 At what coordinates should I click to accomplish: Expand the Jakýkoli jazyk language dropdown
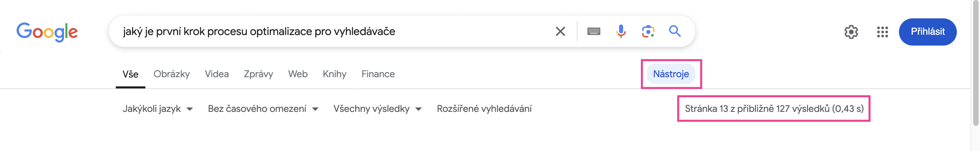tap(158, 109)
